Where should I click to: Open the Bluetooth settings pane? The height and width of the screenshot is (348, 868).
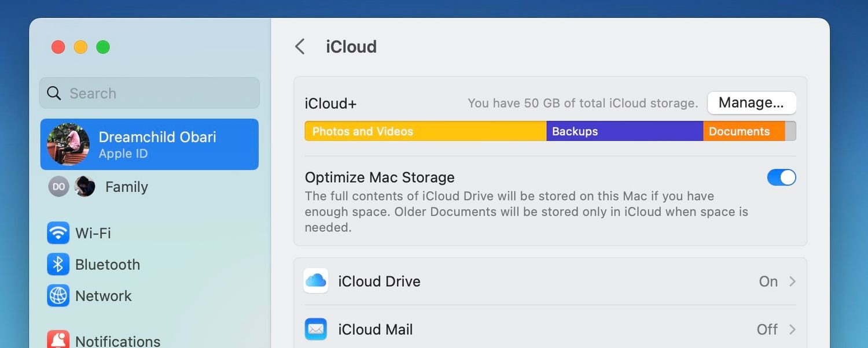coord(149,264)
